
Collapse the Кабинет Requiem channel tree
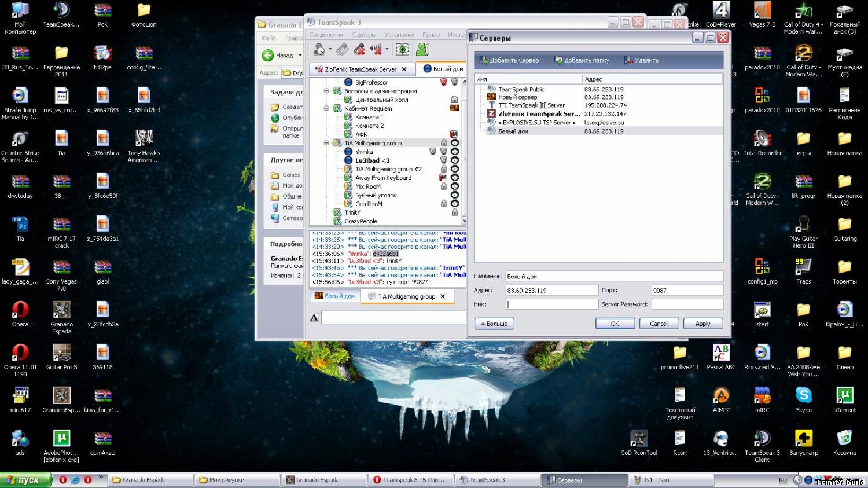[326, 108]
